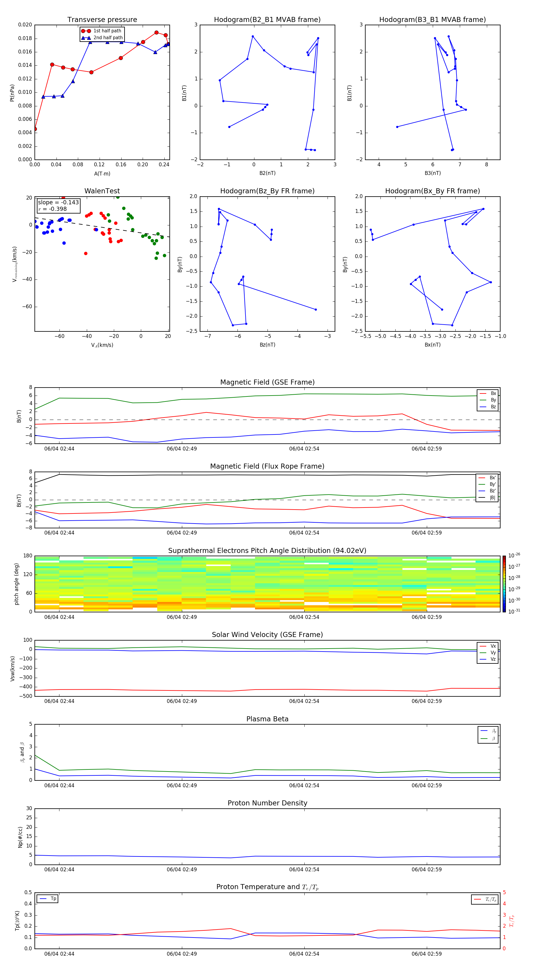Click 'Bx(nT)' x-axis label
Image resolution: width=535 pixels, height=980 pixels.
(x=432, y=345)
